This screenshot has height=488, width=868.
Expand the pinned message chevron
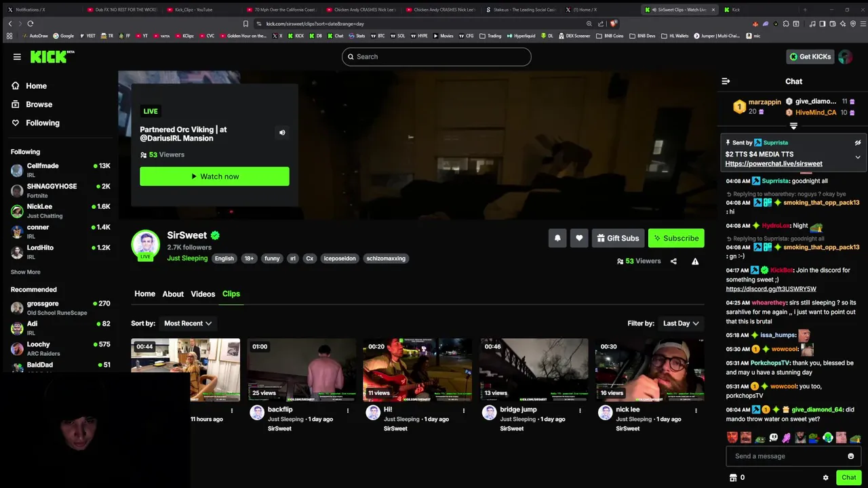[x=857, y=157]
